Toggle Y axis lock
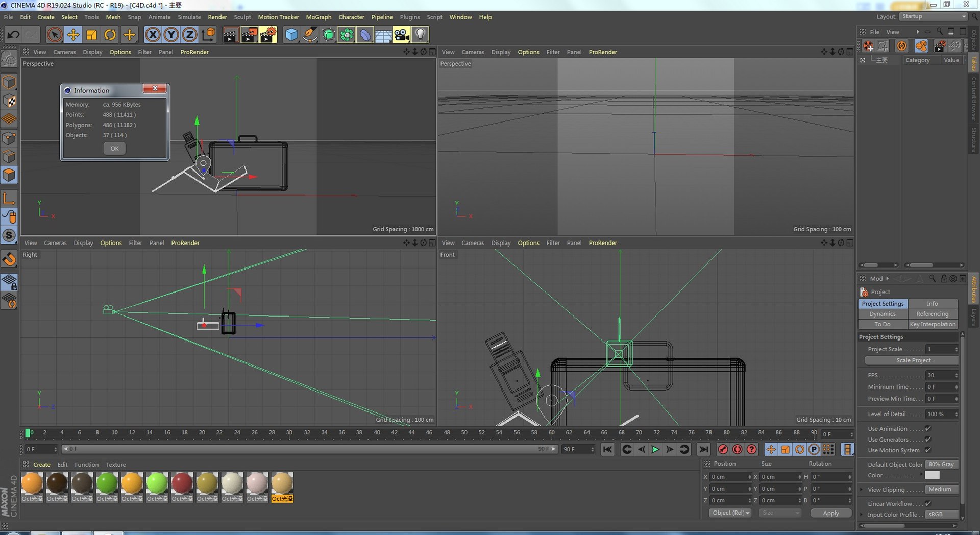980x535 pixels. (x=171, y=35)
